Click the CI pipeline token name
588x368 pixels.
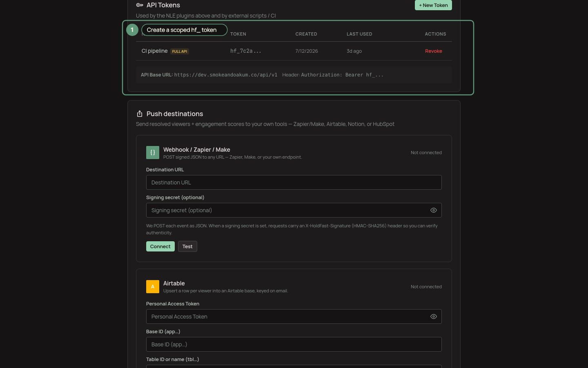pyautogui.click(x=154, y=51)
